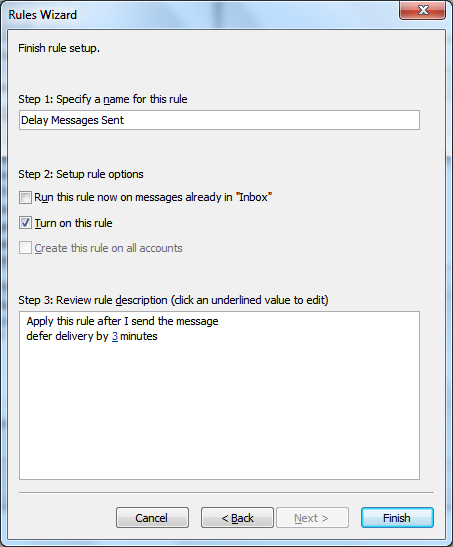Viewport: 453px width, 547px height.
Task: Enable the run rule now on Inbox checkbox
Action: (25, 197)
